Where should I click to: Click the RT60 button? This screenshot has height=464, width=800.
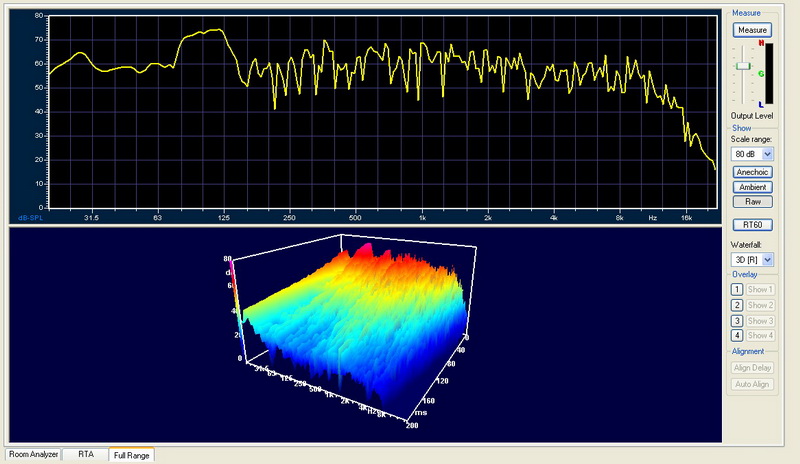click(752, 224)
